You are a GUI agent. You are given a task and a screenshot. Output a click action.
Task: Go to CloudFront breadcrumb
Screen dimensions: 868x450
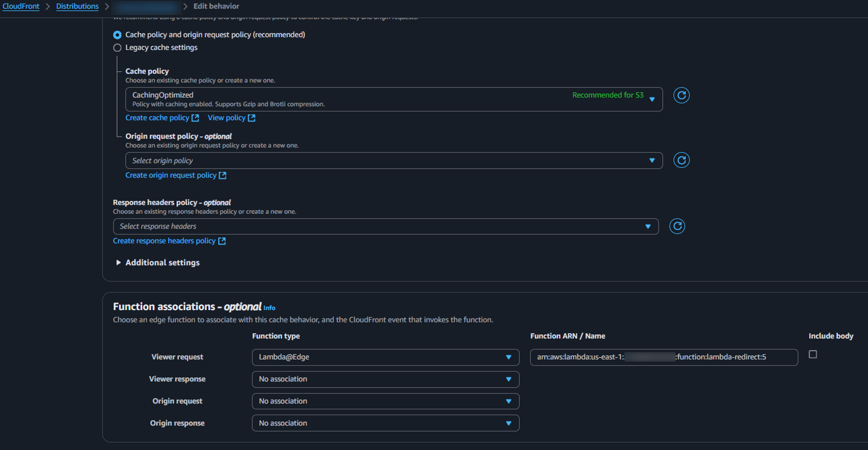tap(21, 6)
